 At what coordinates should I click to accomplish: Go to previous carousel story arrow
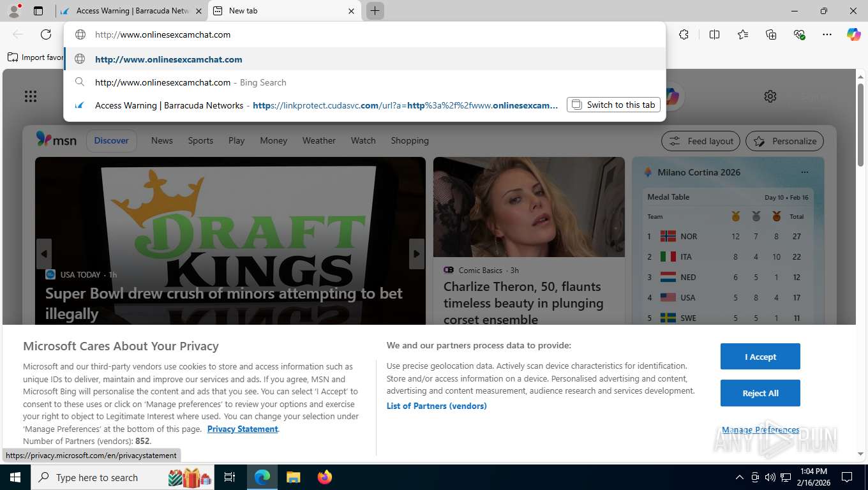coord(43,254)
